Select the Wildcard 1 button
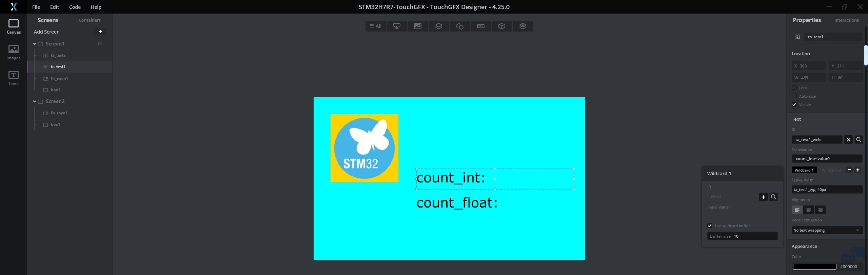 [804, 170]
